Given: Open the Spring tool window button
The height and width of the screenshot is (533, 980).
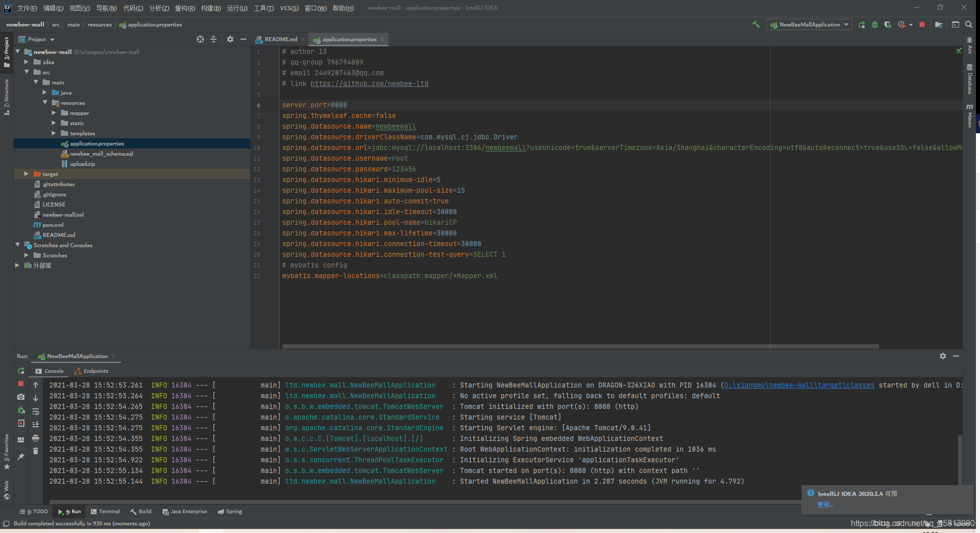Looking at the screenshot, I should coord(230,512).
